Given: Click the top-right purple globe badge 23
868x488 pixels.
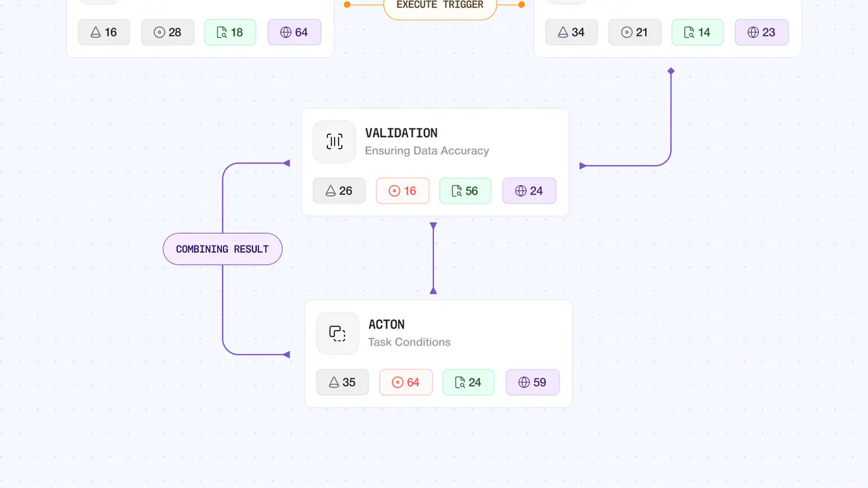Looking at the screenshot, I should point(762,32).
